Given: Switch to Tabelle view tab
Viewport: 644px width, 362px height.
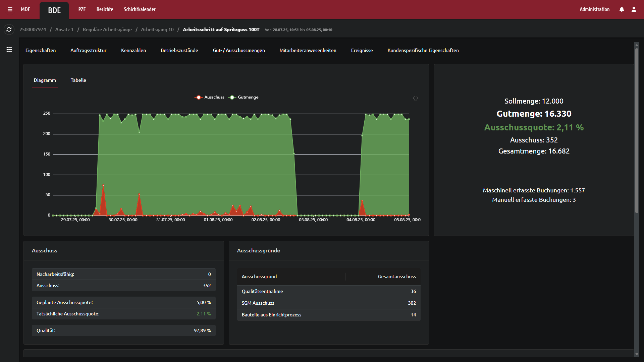Looking at the screenshot, I should click(78, 80).
